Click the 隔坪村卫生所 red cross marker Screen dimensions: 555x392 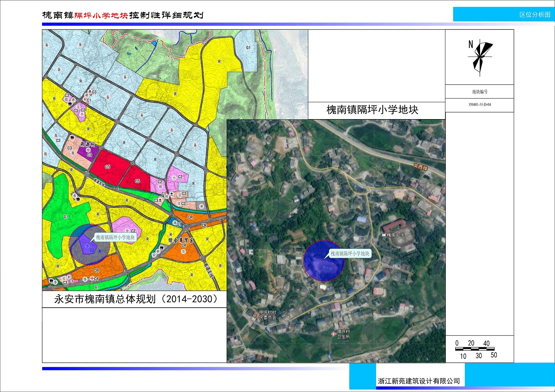[x=334, y=334]
